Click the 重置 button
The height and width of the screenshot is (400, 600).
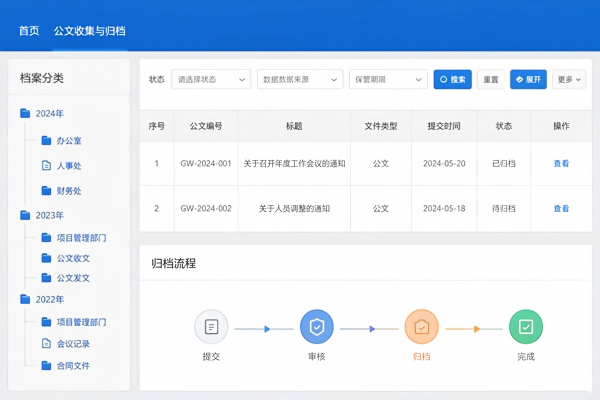tap(491, 79)
